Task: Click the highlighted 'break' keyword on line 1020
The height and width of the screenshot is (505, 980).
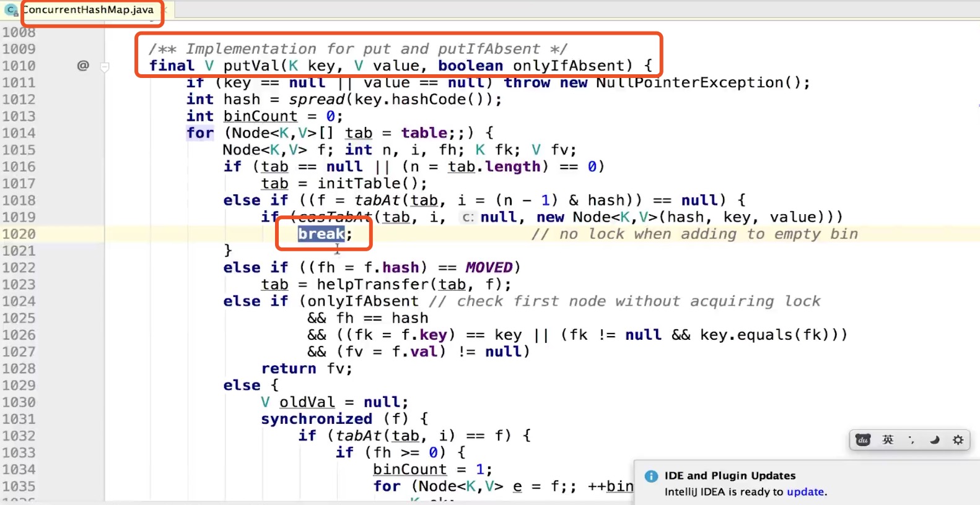Action: [x=322, y=234]
